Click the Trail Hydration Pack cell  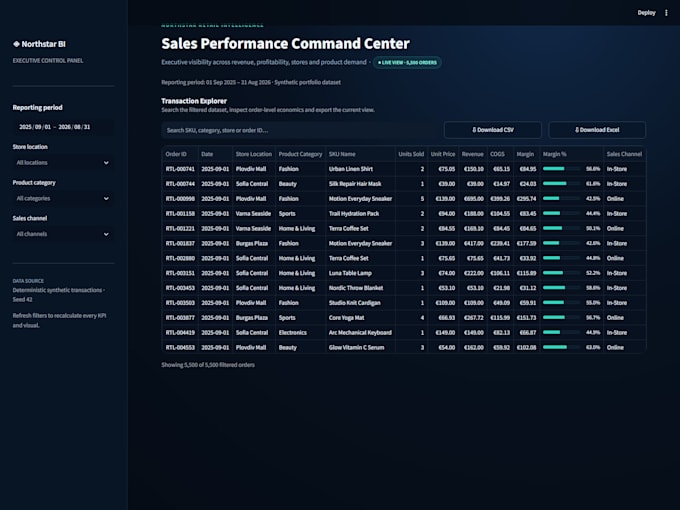360,213
